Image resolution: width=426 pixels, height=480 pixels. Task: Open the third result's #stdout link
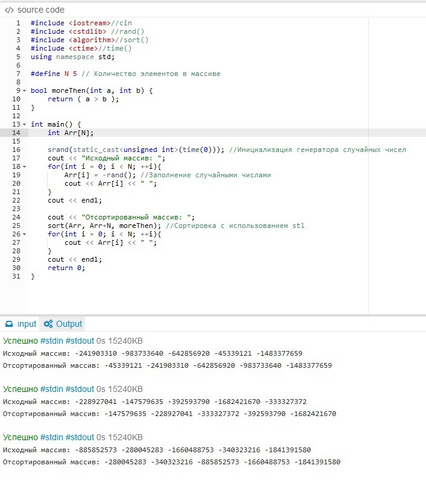coord(80,437)
